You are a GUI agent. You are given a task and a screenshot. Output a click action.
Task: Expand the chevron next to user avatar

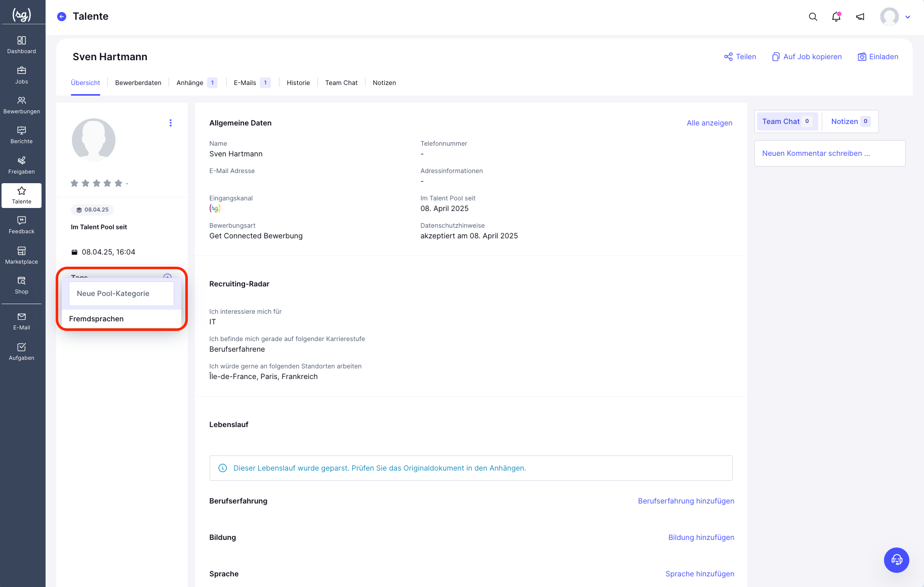[x=908, y=17]
